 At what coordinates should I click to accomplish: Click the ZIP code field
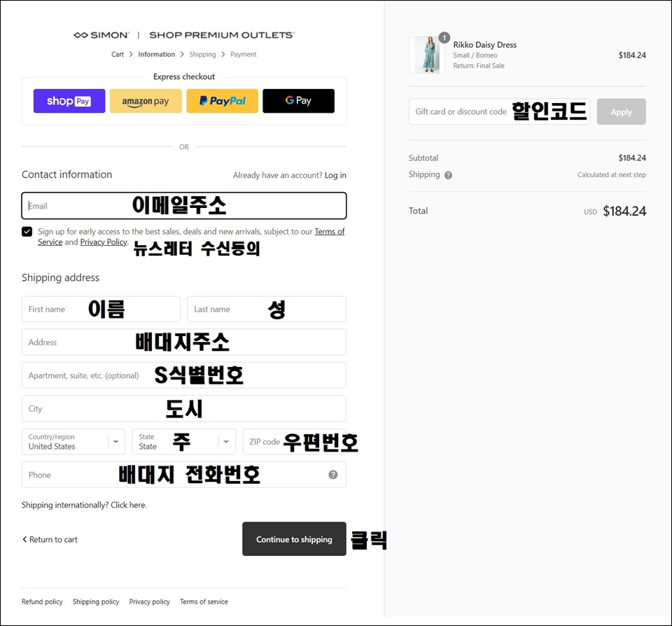click(x=295, y=442)
